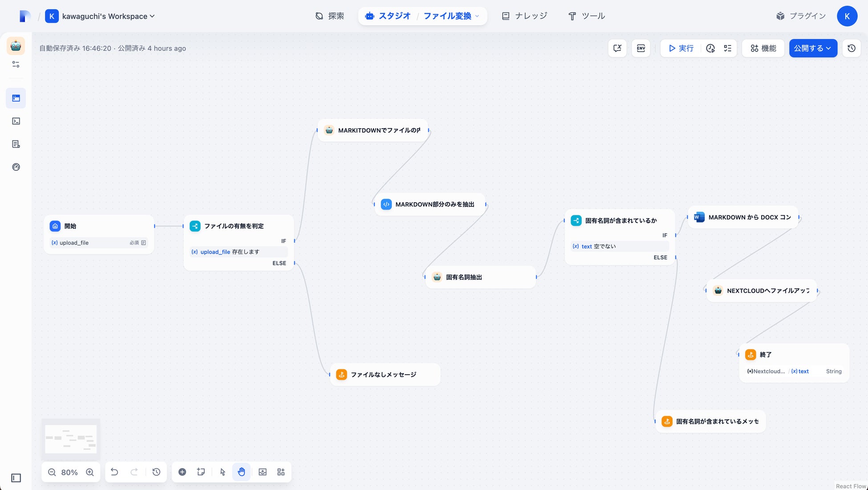Open the 機能 features button
The width and height of the screenshot is (868, 490).
click(x=763, y=48)
